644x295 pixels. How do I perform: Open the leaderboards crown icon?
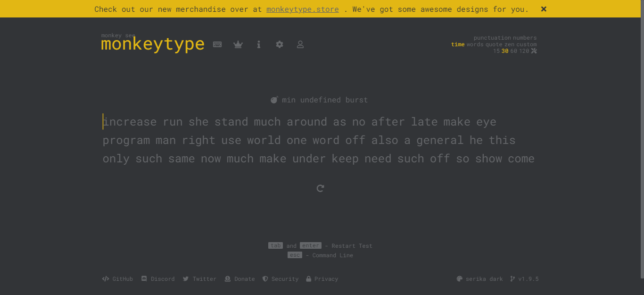click(238, 44)
